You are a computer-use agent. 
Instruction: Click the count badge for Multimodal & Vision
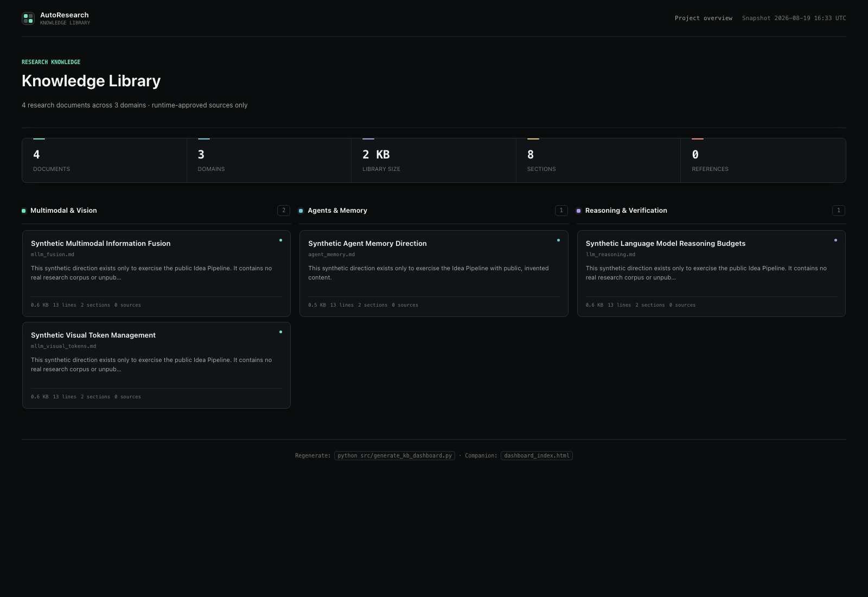pyautogui.click(x=284, y=211)
